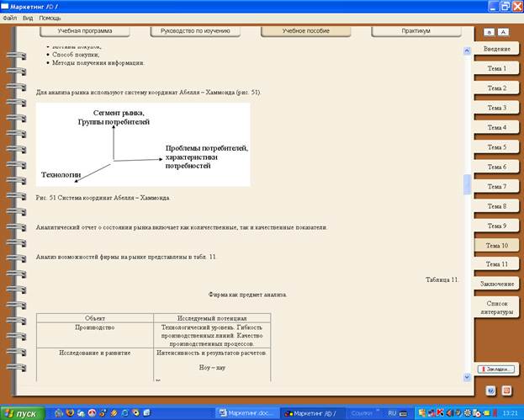Increase font size with large 'A' button
This screenshot has width=524, height=420.
pyautogui.click(x=503, y=32)
